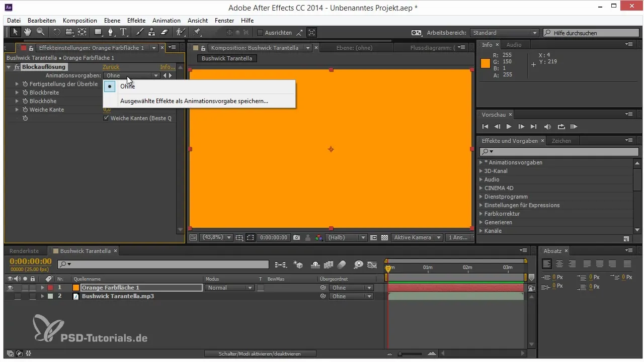Hide Orange Farbfläche 1 layer eye toggle

[10, 288]
